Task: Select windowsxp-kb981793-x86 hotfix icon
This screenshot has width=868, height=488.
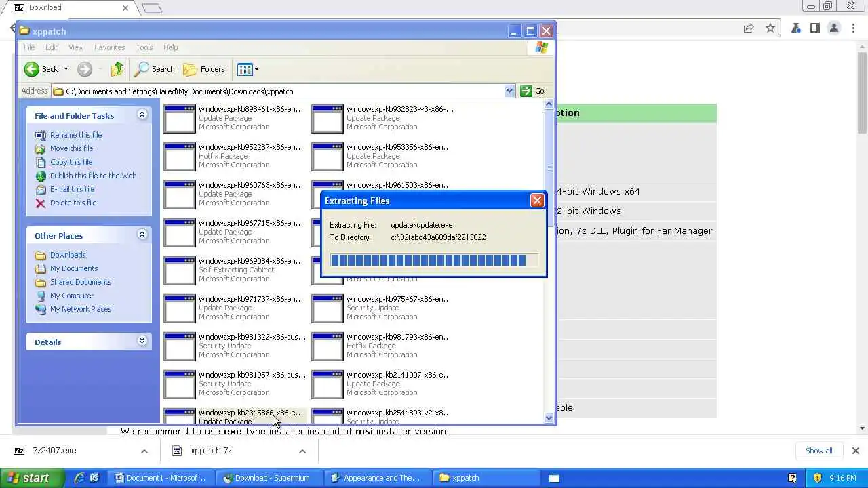Action: (x=328, y=346)
